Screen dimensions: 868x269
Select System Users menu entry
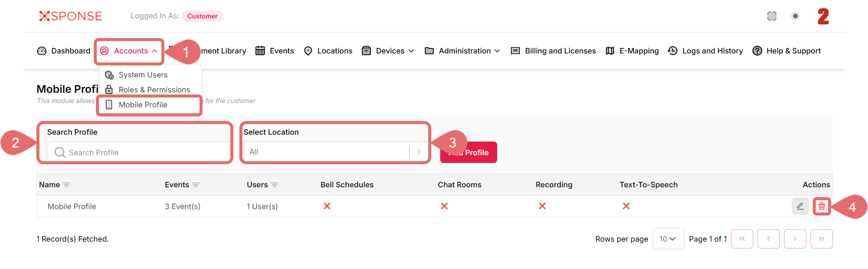pyautogui.click(x=143, y=75)
